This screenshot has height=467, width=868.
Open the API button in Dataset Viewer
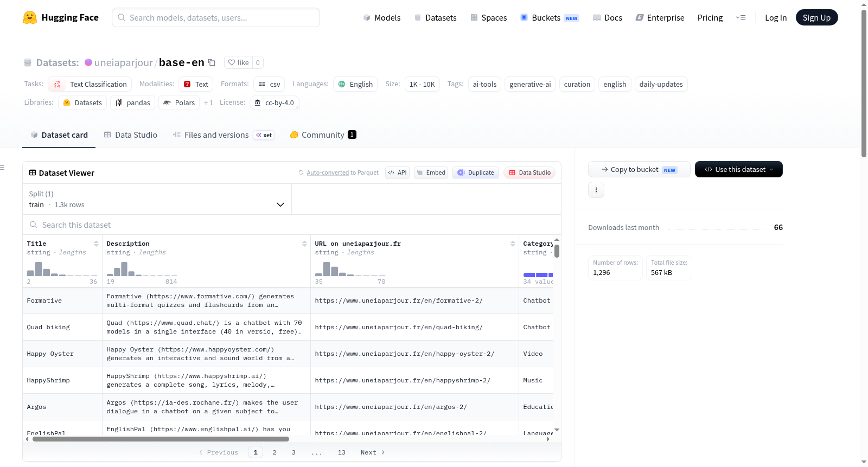click(x=397, y=172)
